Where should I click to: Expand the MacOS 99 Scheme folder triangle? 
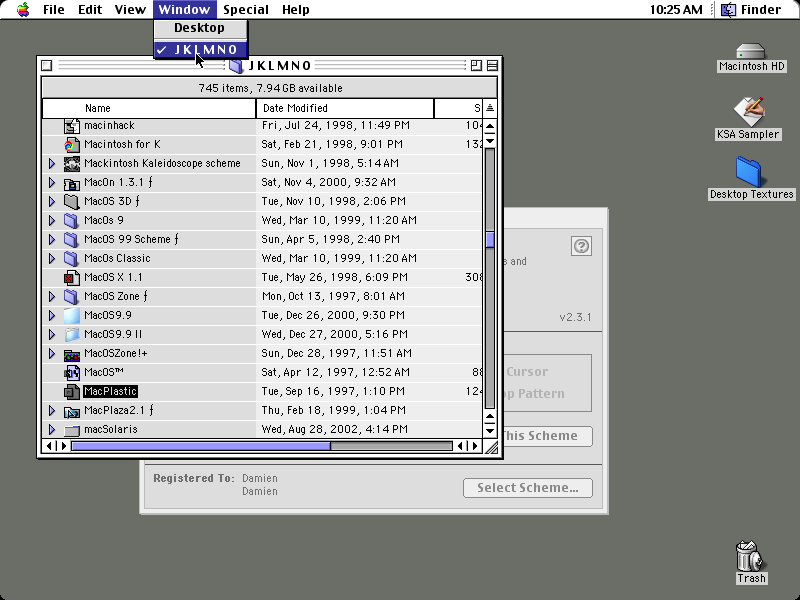52,239
